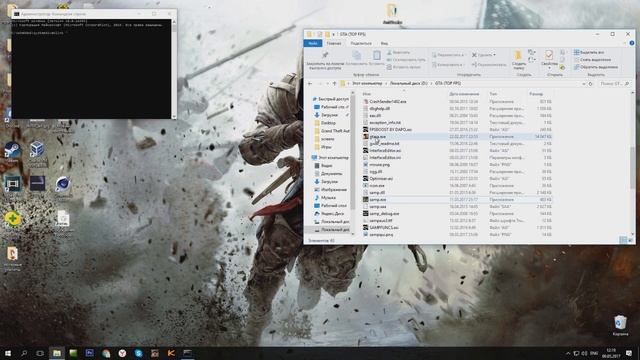Click Pin to Quick access in Explorer ribbon

pyautogui.click(x=325, y=60)
